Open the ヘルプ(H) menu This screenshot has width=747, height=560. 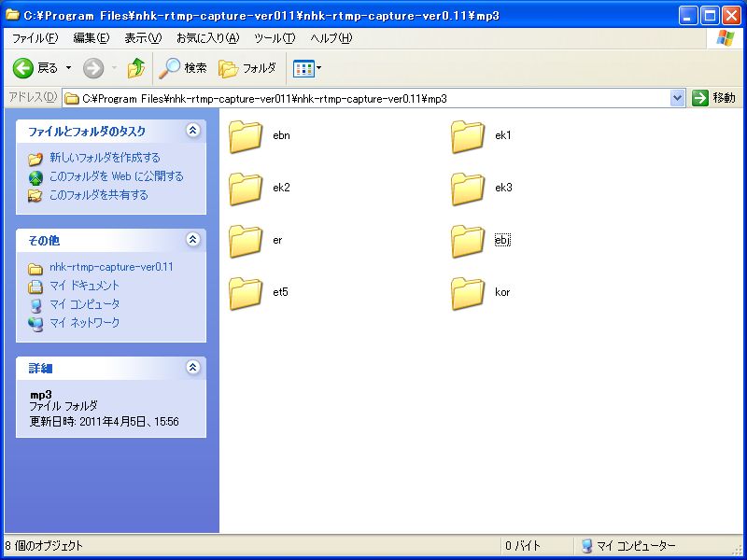(331, 38)
